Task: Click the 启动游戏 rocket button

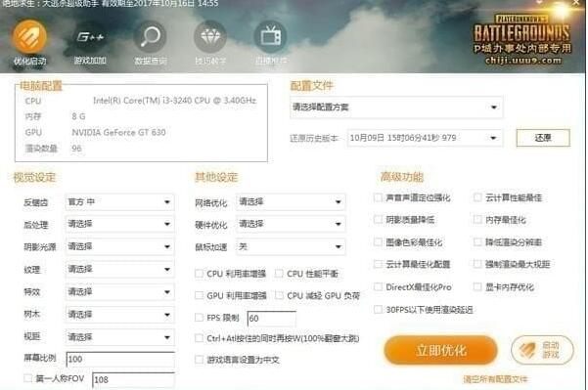Action: 542,350
